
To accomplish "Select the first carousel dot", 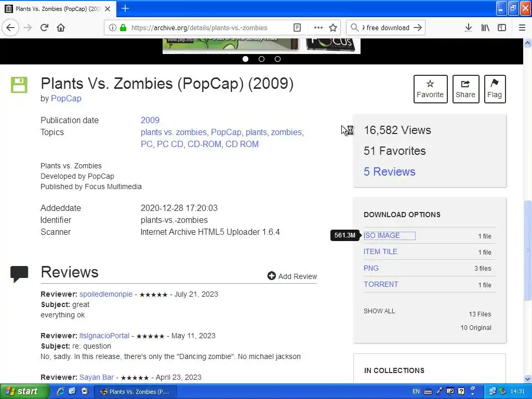I will (x=245, y=59).
